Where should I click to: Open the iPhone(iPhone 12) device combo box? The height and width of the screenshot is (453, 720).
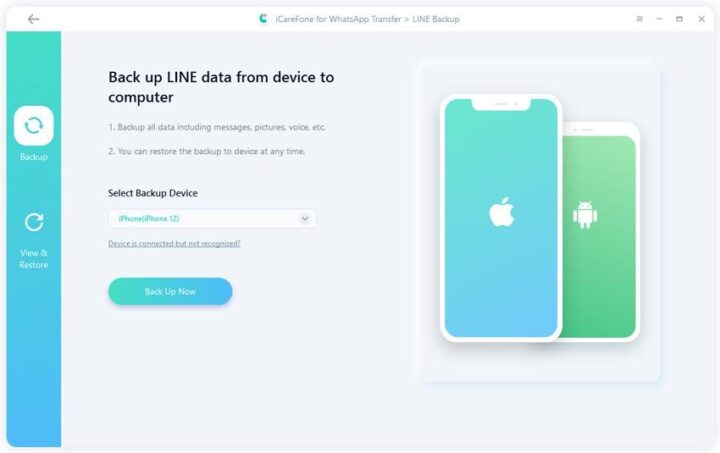point(212,218)
